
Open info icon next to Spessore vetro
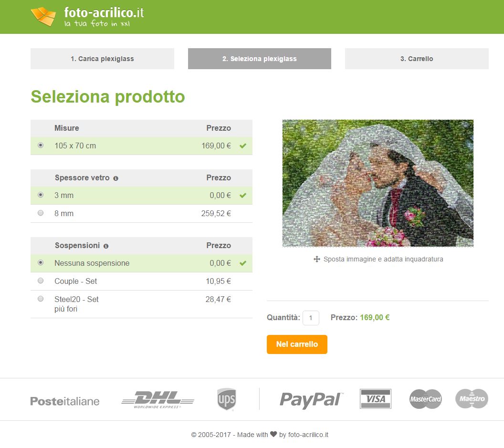click(115, 178)
